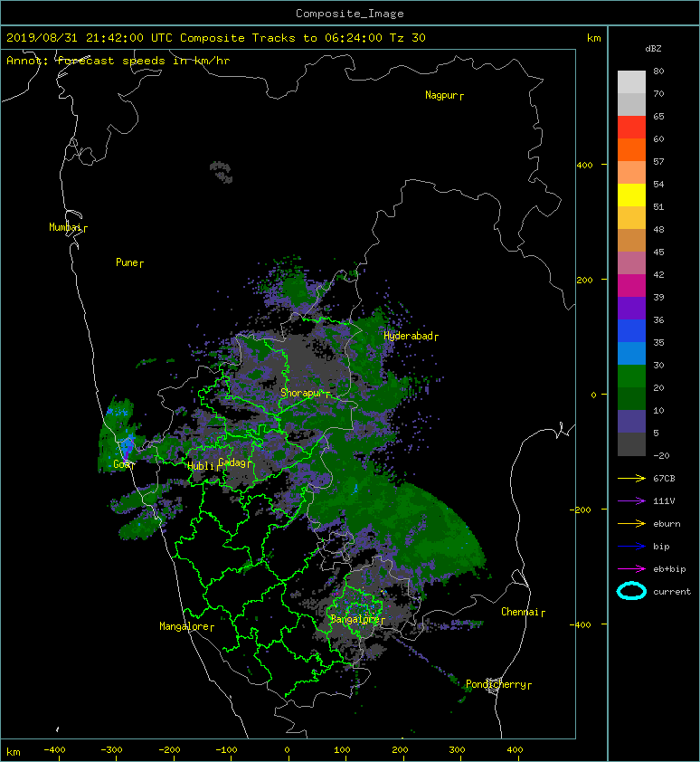The width and height of the screenshot is (700, 762).
Task: Click the 65 dBZ red swatch
Action: [631, 127]
